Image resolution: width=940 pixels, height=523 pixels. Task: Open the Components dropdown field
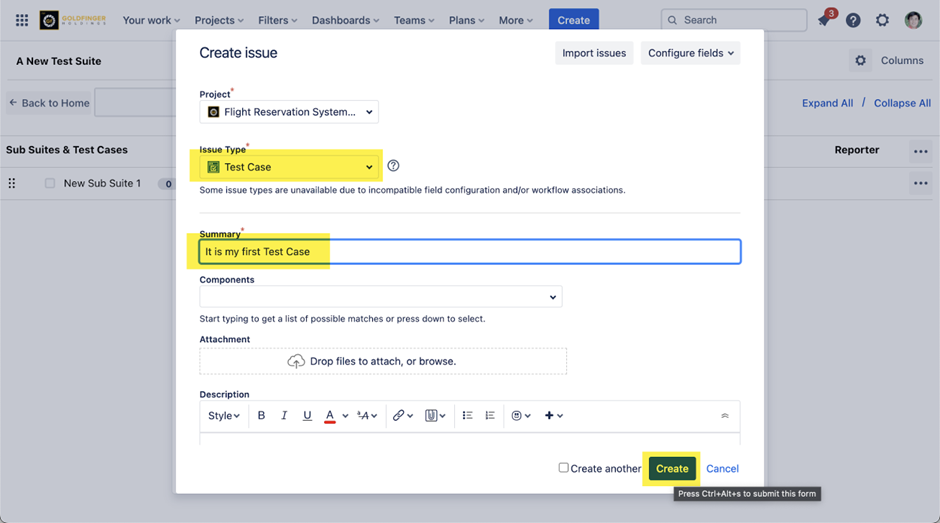380,297
